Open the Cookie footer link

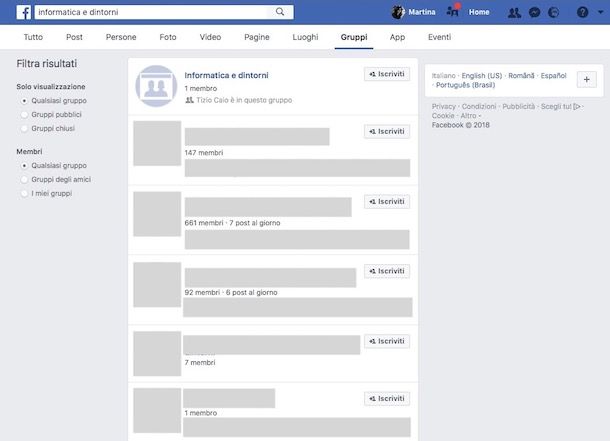(x=443, y=116)
